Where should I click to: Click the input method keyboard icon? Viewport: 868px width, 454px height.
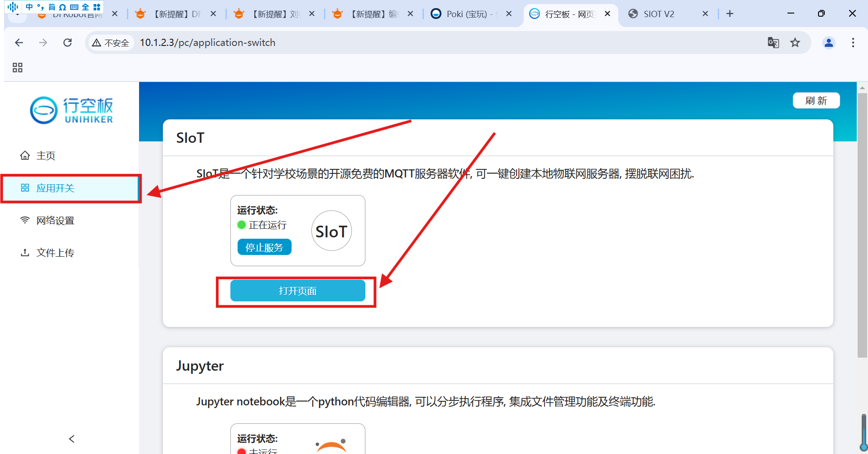pyautogui.click(x=74, y=7)
